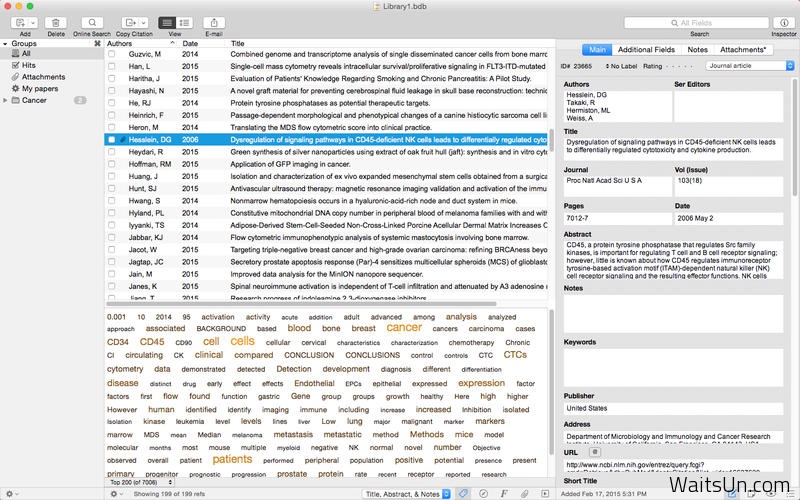Open the sidebar gear menu at bottom left
This screenshot has width=800, height=500.
coord(10,494)
